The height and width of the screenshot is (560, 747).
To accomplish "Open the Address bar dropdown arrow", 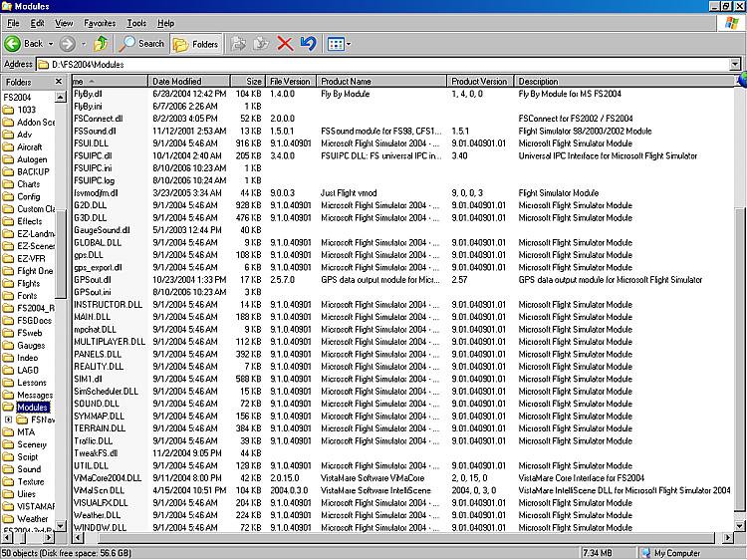I will click(736, 64).
